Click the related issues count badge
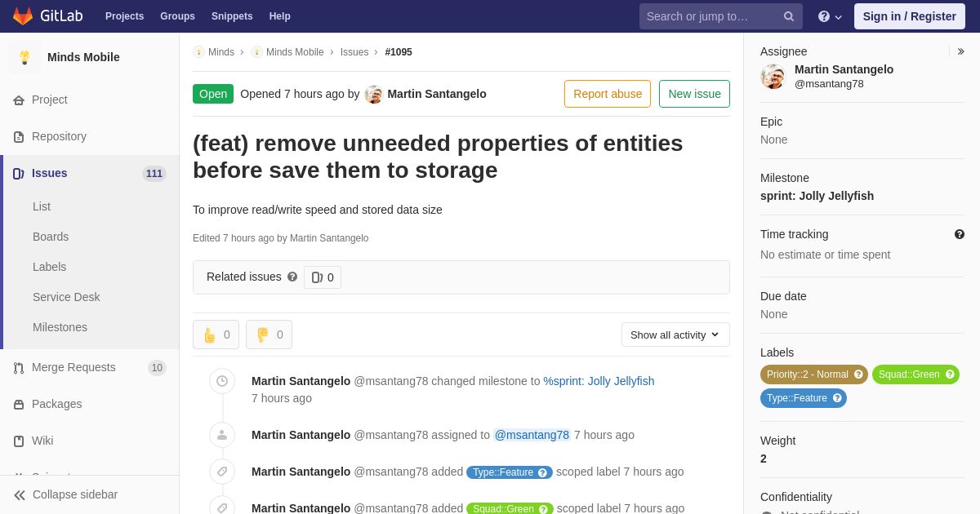 (323, 277)
